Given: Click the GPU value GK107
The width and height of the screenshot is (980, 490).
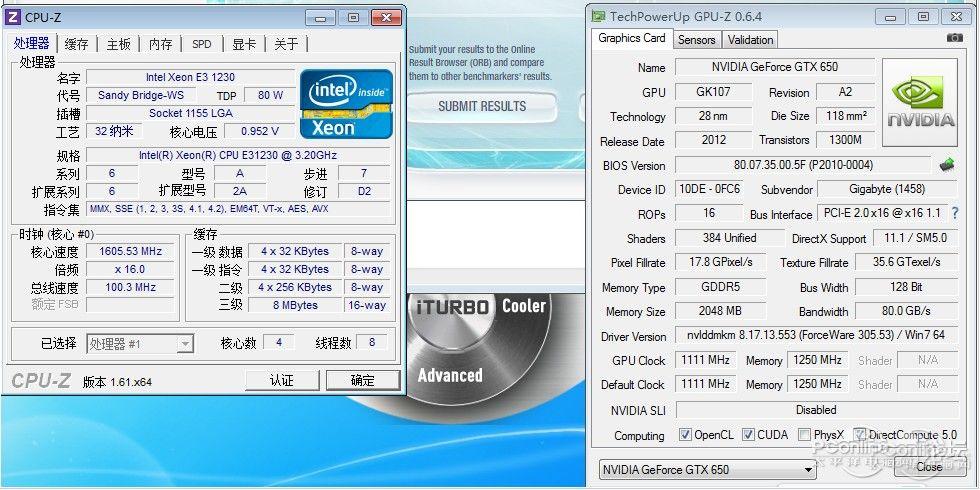Looking at the screenshot, I should click(x=713, y=91).
